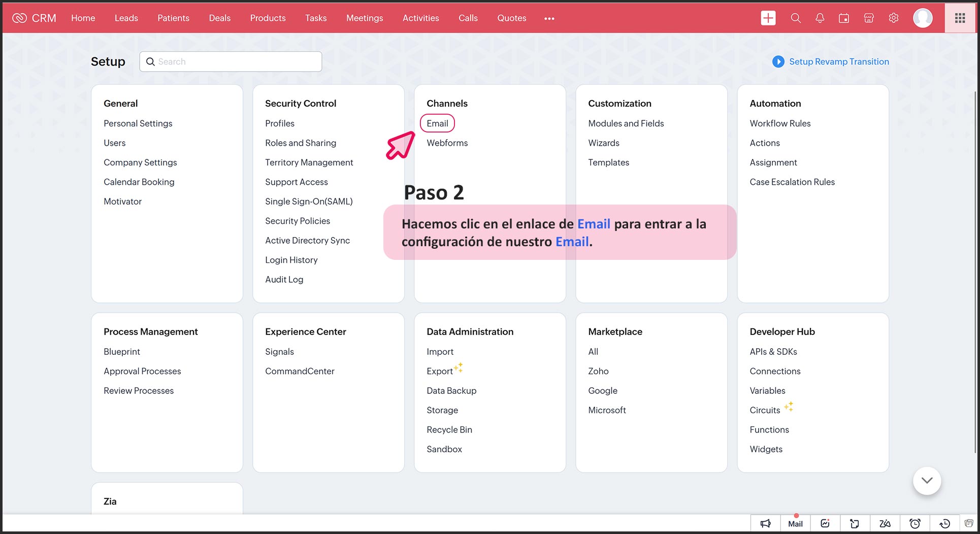Image resolution: width=980 pixels, height=534 pixels.
Task: Click the white plus create button
Action: [768, 18]
